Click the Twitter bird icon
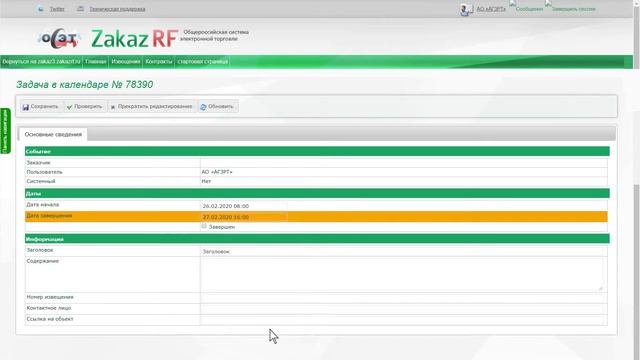The height and width of the screenshot is (360, 640). click(x=41, y=9)
